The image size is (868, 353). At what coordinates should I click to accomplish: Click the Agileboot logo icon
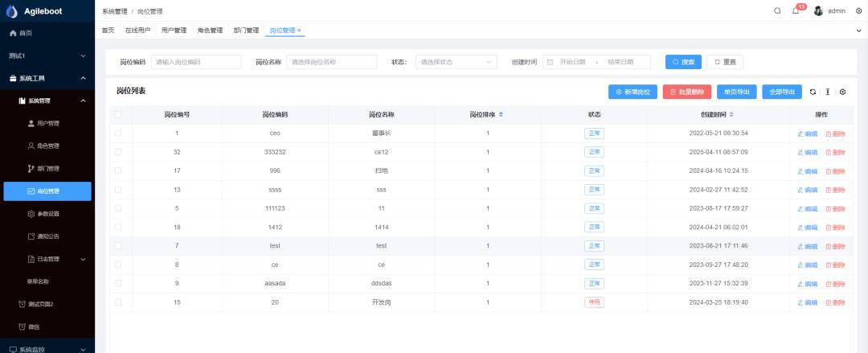click(x=11, y=11)
